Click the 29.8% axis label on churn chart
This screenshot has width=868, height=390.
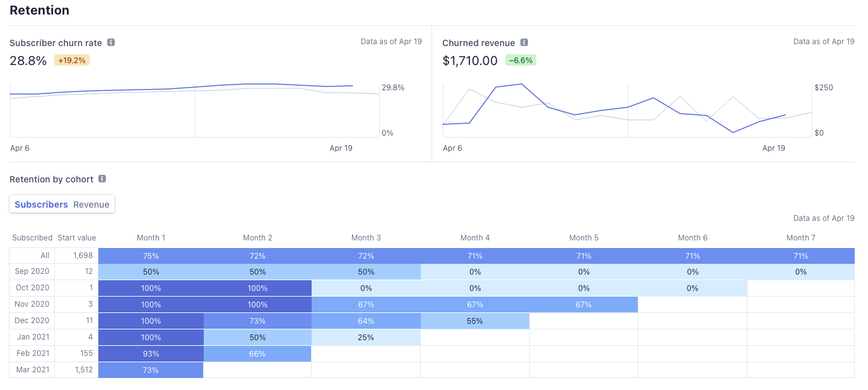[393, 87]
